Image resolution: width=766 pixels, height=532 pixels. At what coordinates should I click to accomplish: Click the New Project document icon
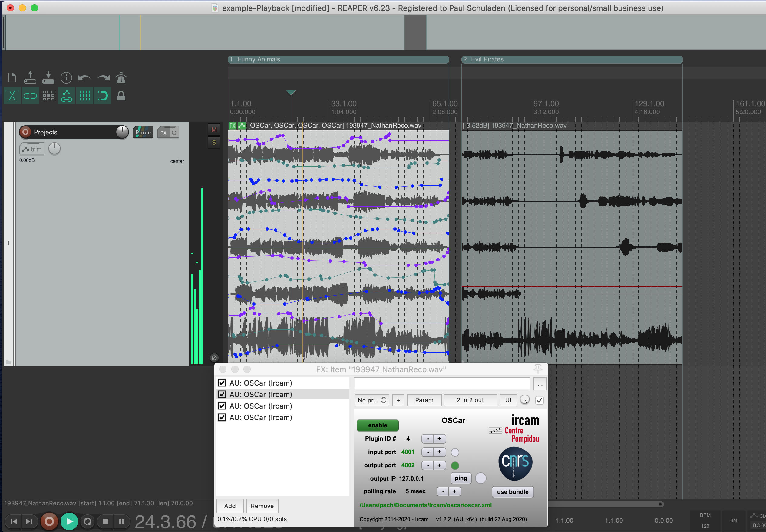[x=12, y=78]
